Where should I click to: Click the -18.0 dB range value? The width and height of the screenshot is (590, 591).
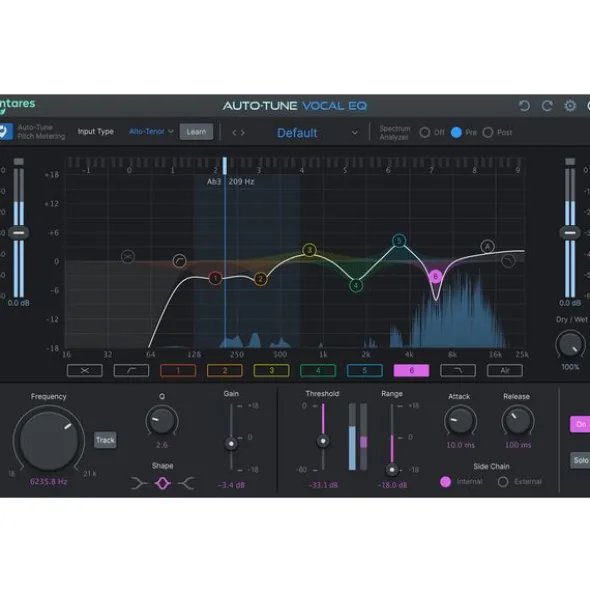[x=392, y=485]
